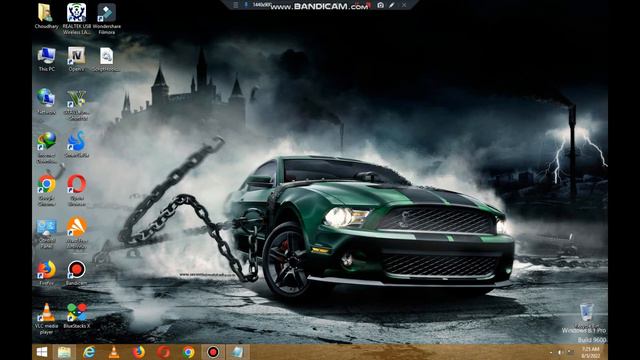This screenshot has height=360, width=640.
Task: Launch the Bandicam desktop shortcut
Action: point(76,273)
